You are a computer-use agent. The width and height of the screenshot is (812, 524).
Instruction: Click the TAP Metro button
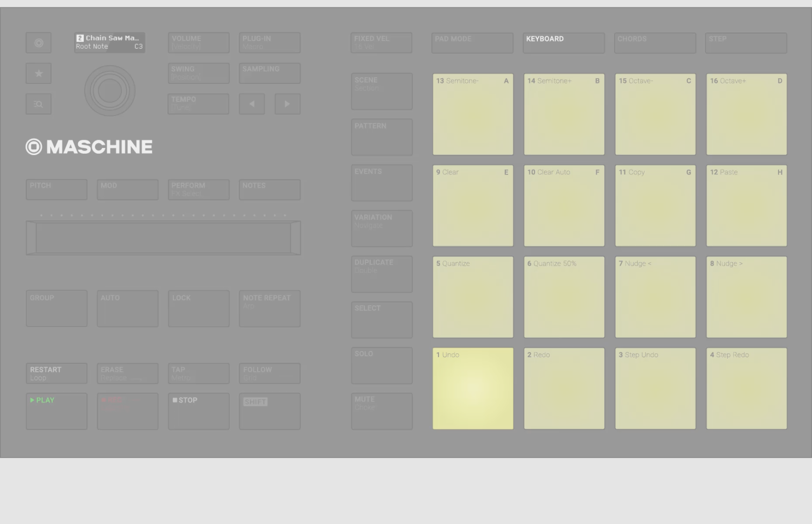click(199, 373)
